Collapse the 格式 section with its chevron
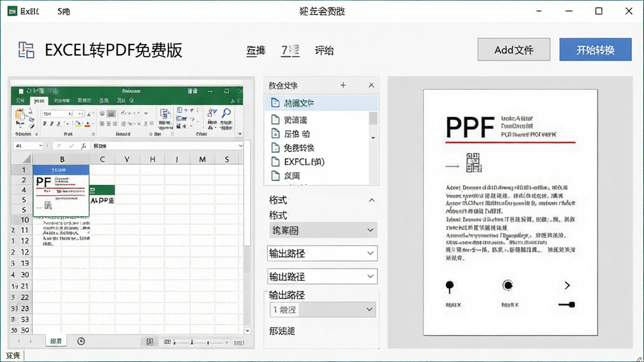This screenshot has height=362, width=644. coord(371,200)
